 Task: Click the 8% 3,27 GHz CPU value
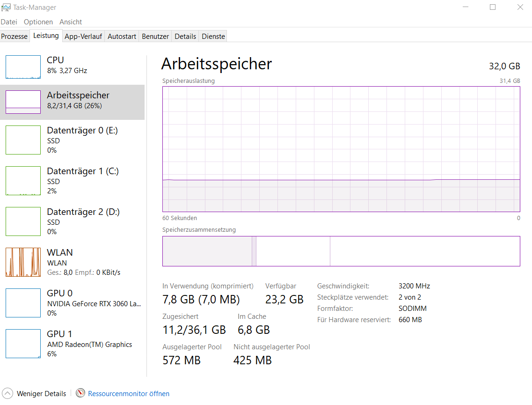(x=67, y=71)
